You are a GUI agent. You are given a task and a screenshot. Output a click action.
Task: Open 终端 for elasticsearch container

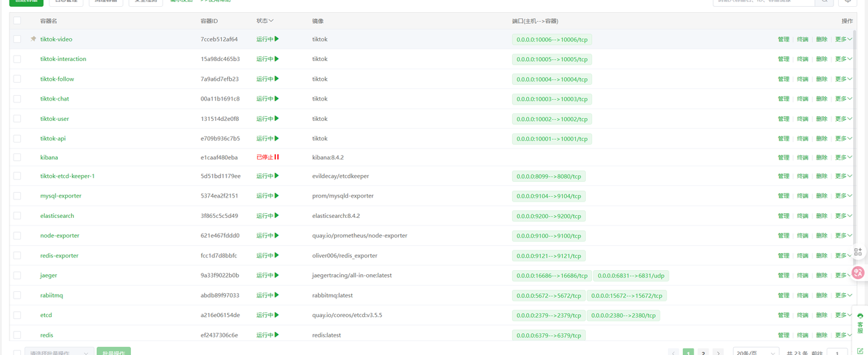[x=803, y=216]
